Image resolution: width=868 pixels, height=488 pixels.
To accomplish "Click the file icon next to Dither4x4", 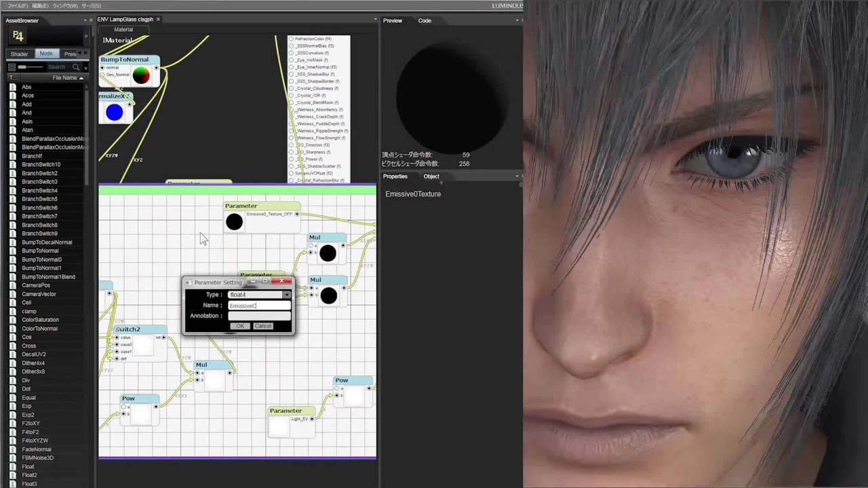I will pos(13,363).
